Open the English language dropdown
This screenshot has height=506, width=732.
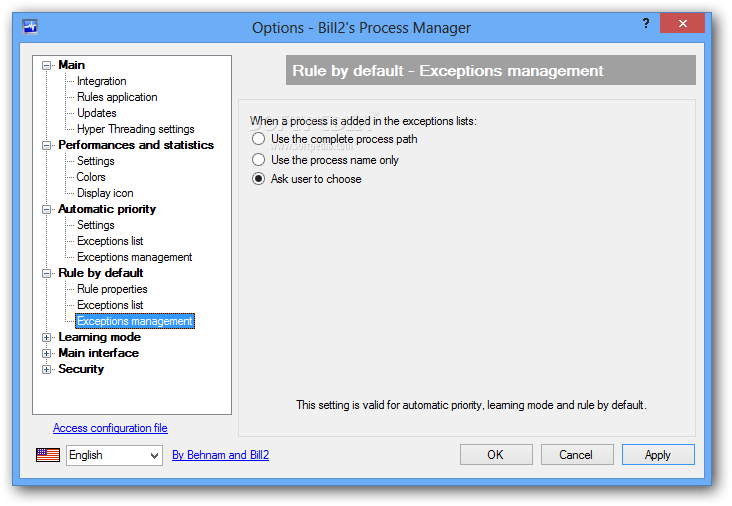(114, 455)
